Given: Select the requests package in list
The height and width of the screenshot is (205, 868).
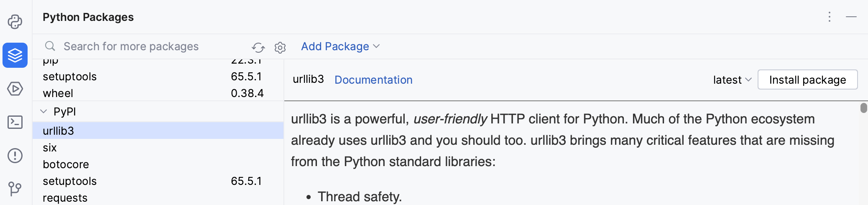Looking at the screenshot, I should tap(65, 198).
